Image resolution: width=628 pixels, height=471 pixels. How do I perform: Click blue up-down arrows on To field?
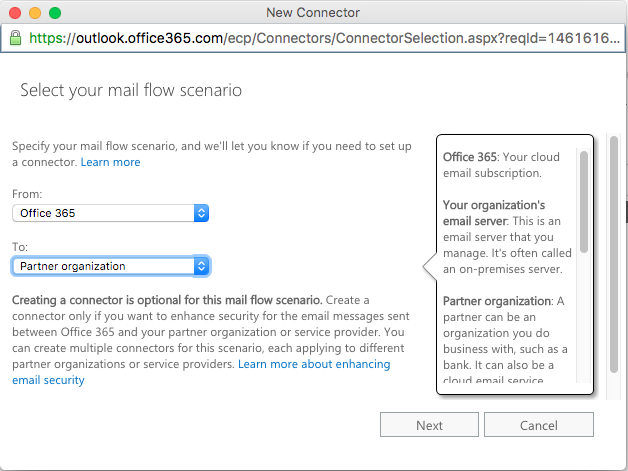coord(201,266)
